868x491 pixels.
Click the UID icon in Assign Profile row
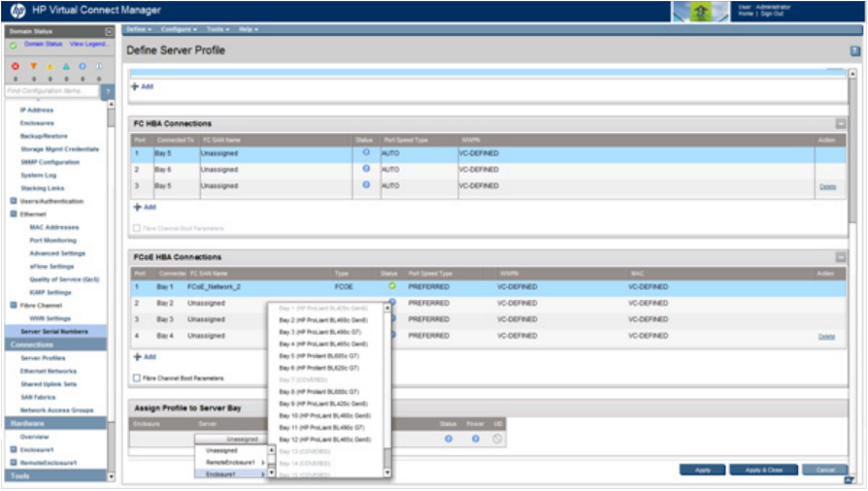click(x=497, y=439)
